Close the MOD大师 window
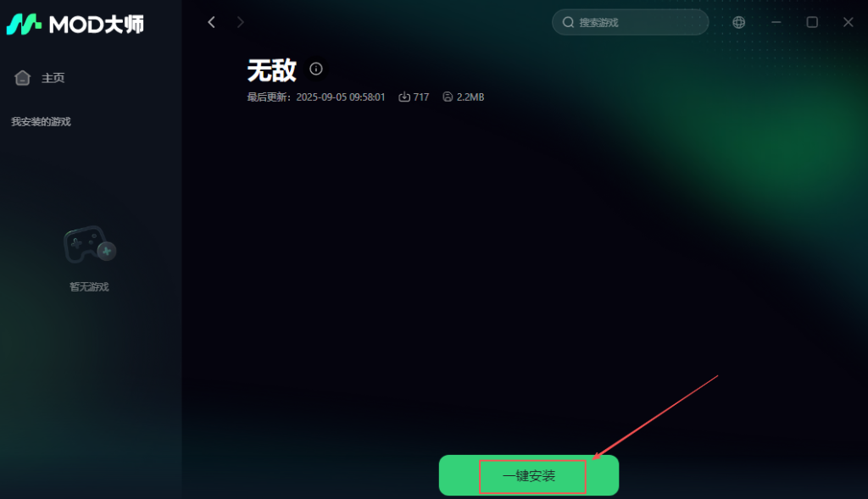The width and height of the screenshot is (868, 499). click(848, 22)
